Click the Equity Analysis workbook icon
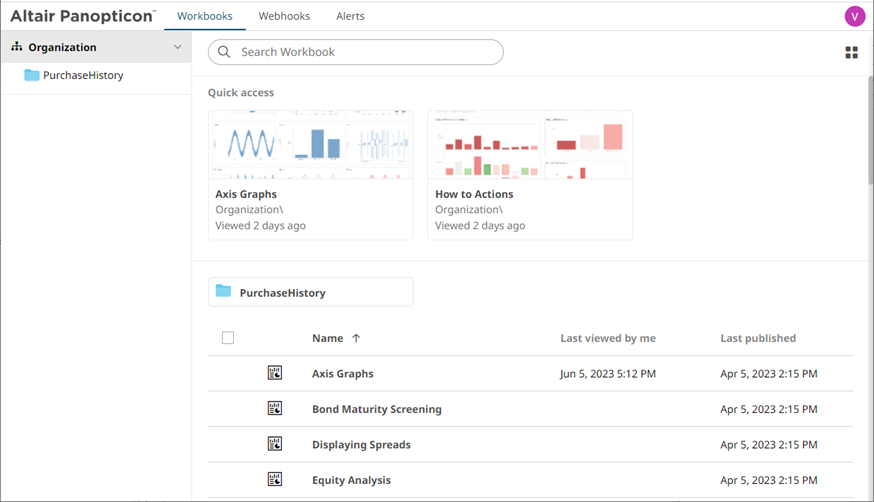 pyautogui.click(x=275, y=480)
